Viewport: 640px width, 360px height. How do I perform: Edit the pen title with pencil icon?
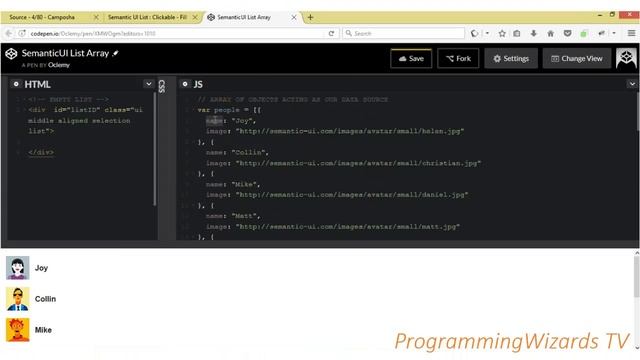[x=116, y=53]
